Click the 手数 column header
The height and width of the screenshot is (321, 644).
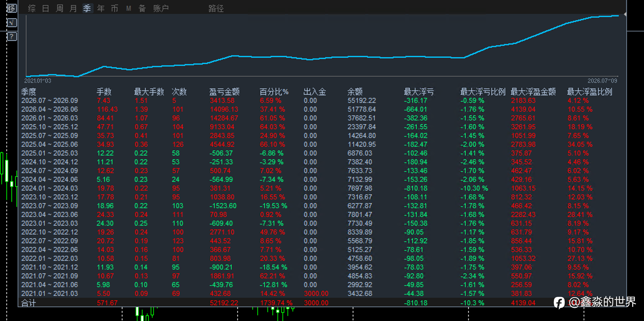click(x=104, y=92)
